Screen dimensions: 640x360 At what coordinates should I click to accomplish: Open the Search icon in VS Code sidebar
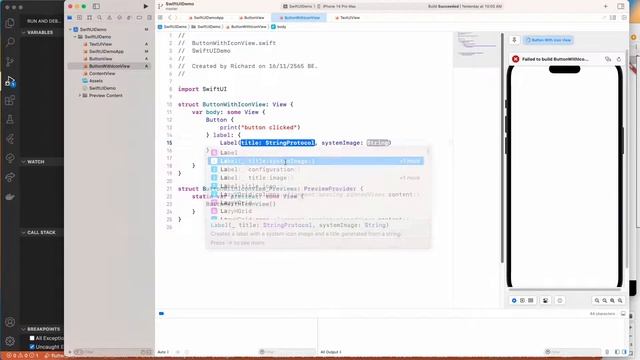(10, 42)
